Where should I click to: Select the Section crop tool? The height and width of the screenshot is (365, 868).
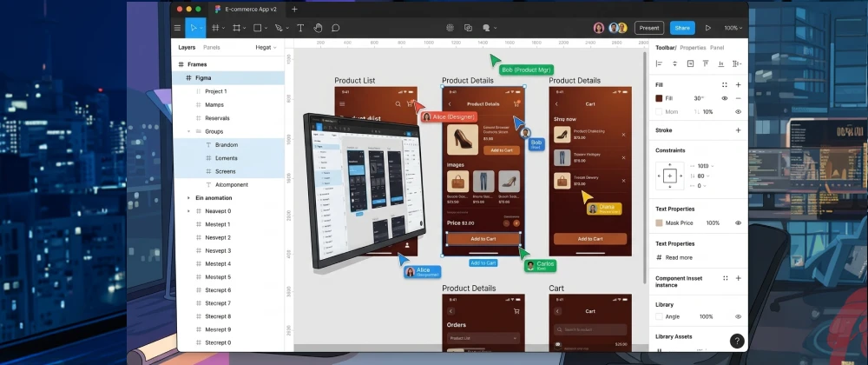(x=236, y=28)
